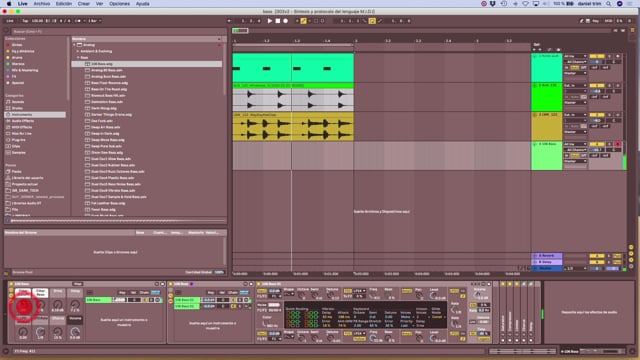The height and width of the screenshot is (360, 640).
Task: Open the All Ins input dropdown on first track
Action: (x=575, y=56)
